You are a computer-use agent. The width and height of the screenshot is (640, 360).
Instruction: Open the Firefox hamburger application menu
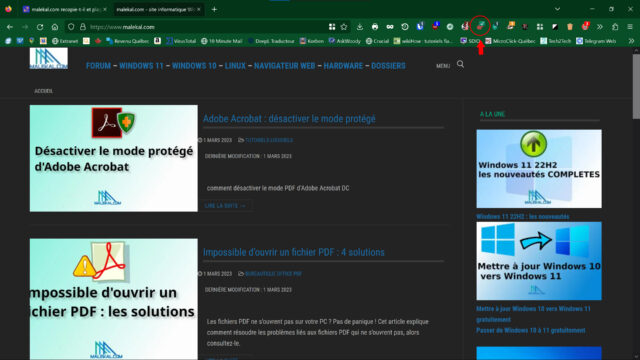coord(630,27)
